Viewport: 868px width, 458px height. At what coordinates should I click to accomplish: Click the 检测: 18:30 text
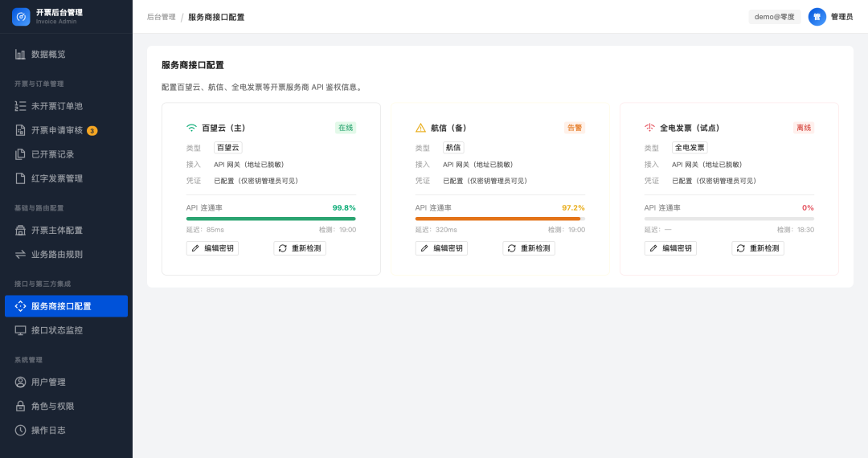coord(796,230)
